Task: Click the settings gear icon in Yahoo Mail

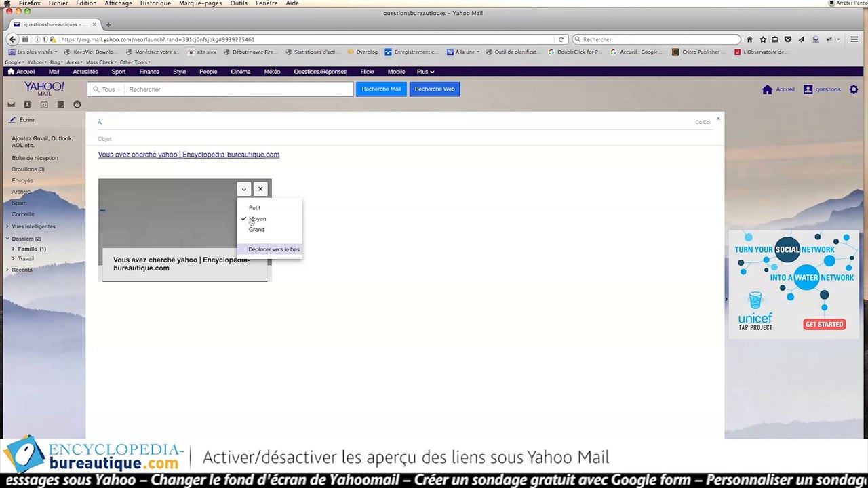Action: 854,89
